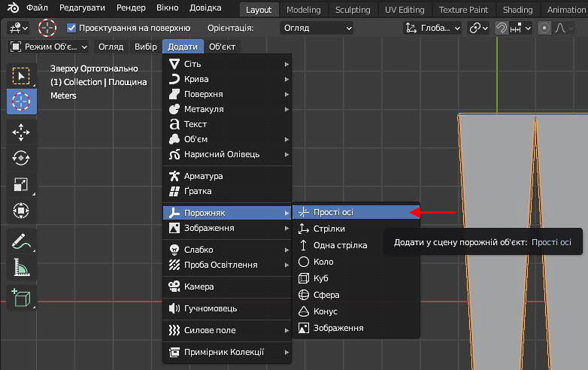Open the Слабко light submenu
This screenshot has height=370, width=588.
[227, 250]
